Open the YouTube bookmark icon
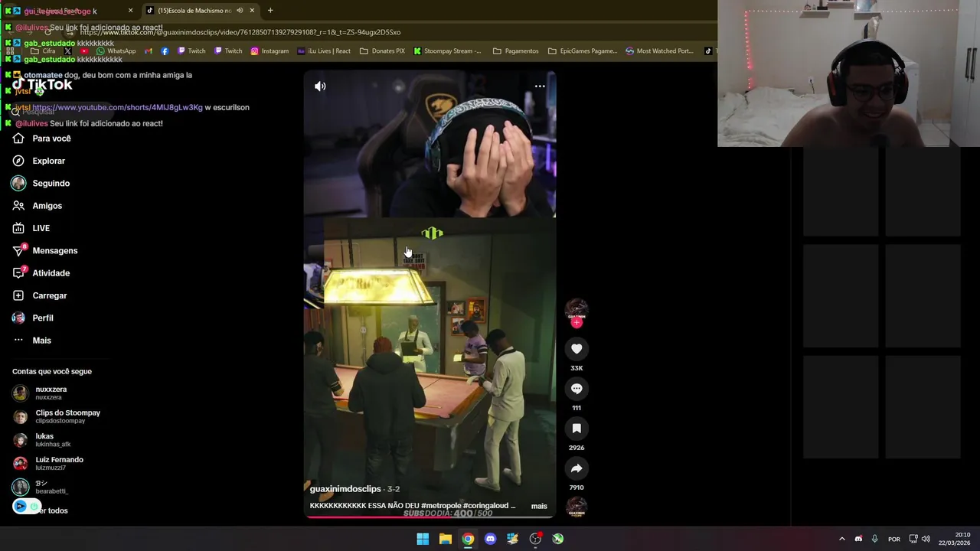The image size is (980, 551). coord(84,51)
